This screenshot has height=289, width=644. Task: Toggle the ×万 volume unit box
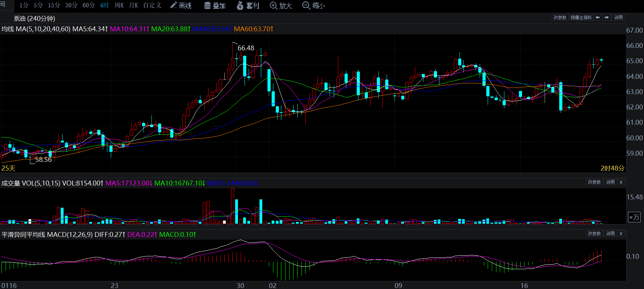[x=634, y=217]
